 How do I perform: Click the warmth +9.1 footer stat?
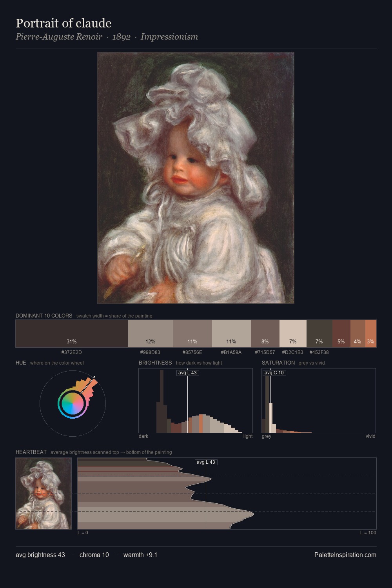(x=140, y=555)
